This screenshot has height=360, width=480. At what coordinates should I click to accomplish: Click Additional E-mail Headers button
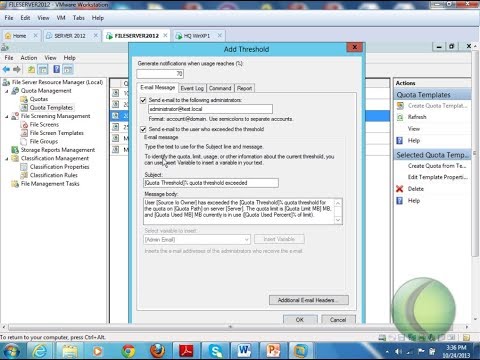point(309,300)
